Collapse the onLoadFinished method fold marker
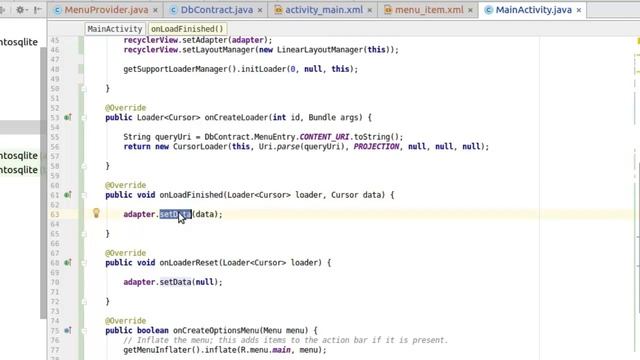Viewport: 640px width, 360px height. coord(84,195)
